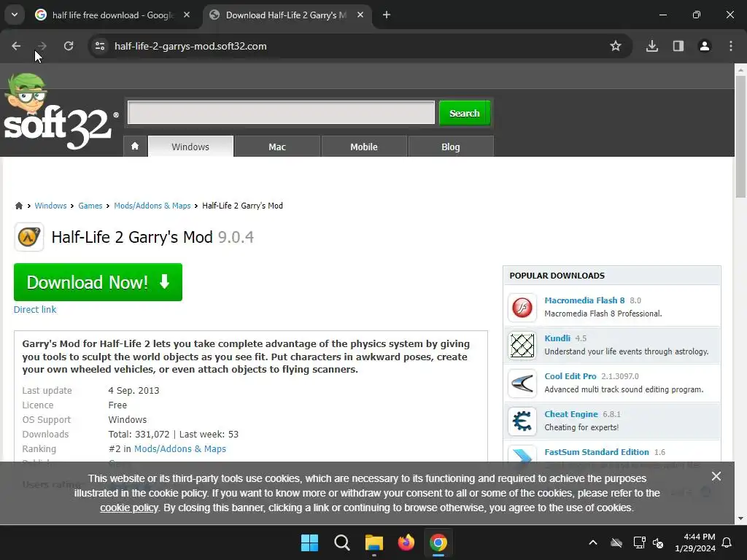Open Mods/Addons & Maps breadcrumb link
This screenshot has height=560, width=747.
152,206
